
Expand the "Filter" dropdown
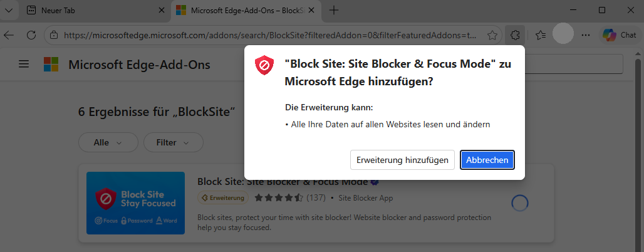click(x=173, y=142)
